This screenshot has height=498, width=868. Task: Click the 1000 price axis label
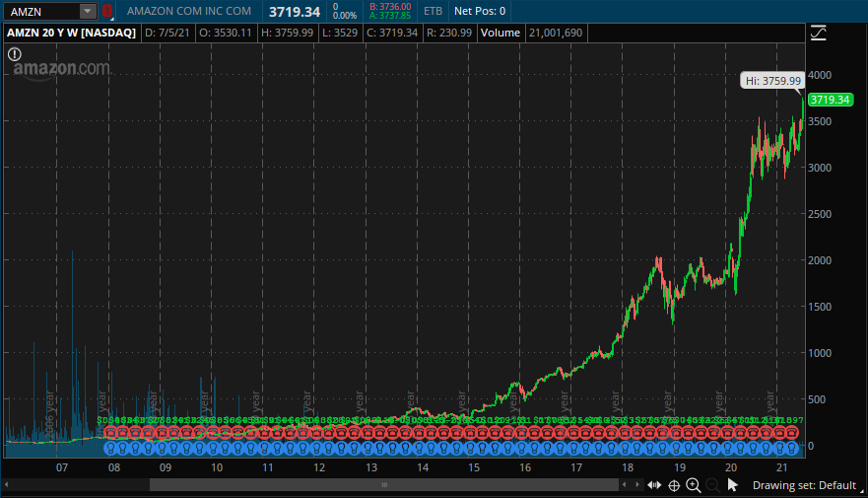(x=820, y=353)
